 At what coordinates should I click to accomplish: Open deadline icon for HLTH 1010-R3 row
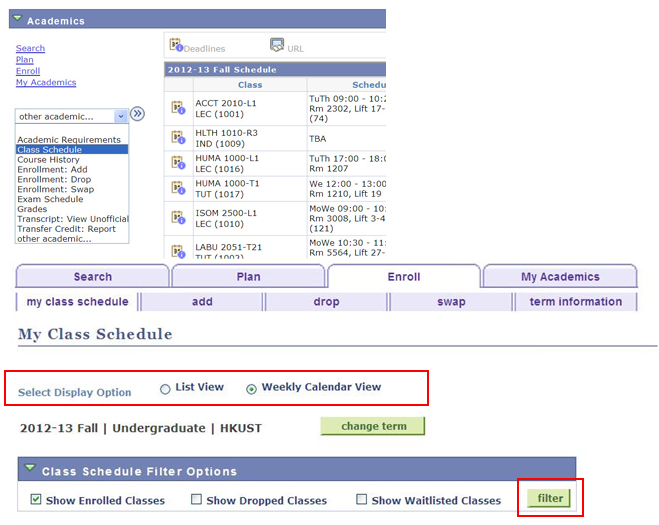click(x=178, y=138)
